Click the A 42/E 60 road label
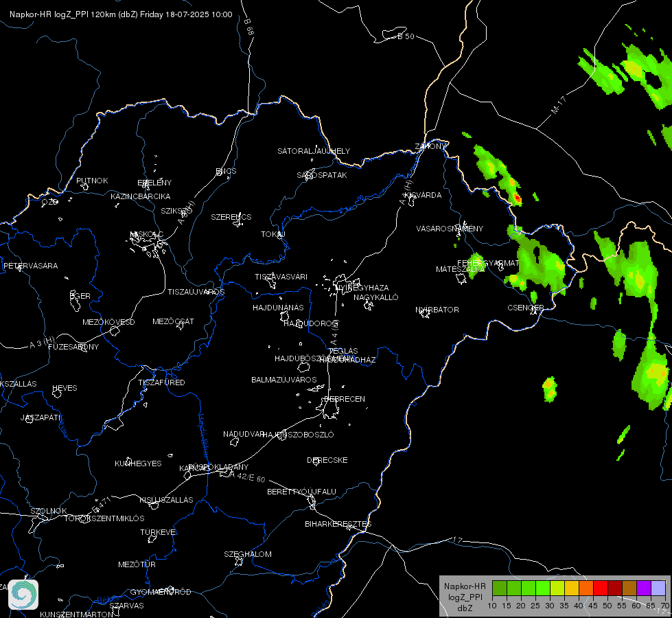Image resolution: width=672 pixels, height=618 pixels. coord(247,477)
